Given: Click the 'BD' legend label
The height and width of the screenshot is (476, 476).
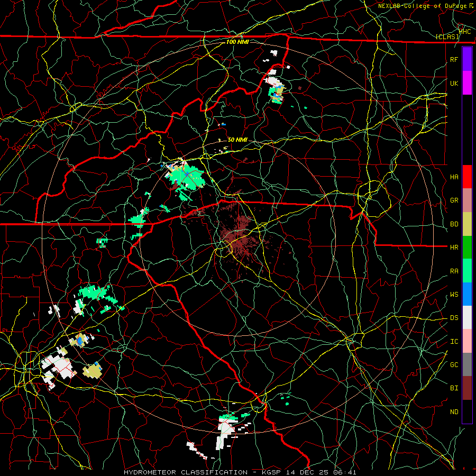Looking at the screenshot, I should coord(454,224).
